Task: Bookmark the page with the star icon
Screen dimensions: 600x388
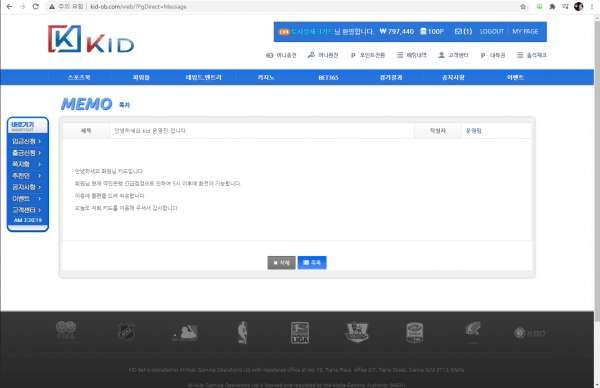Action: coord(523,7)
